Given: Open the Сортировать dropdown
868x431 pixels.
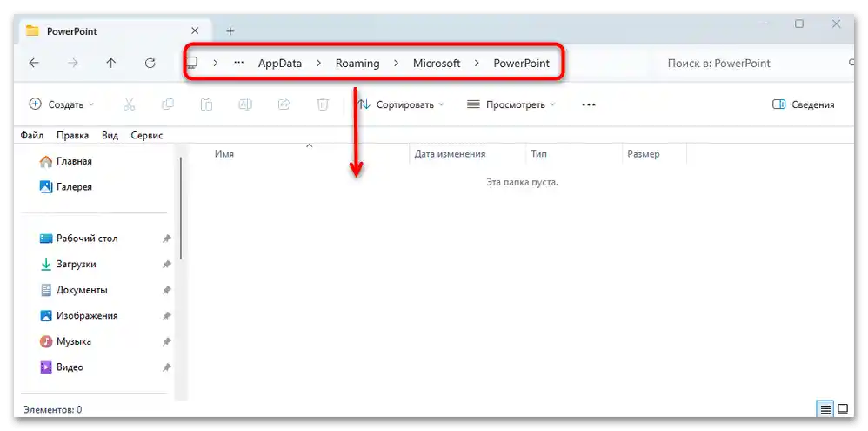Looking at the screenshot, I should pos(400,104).
